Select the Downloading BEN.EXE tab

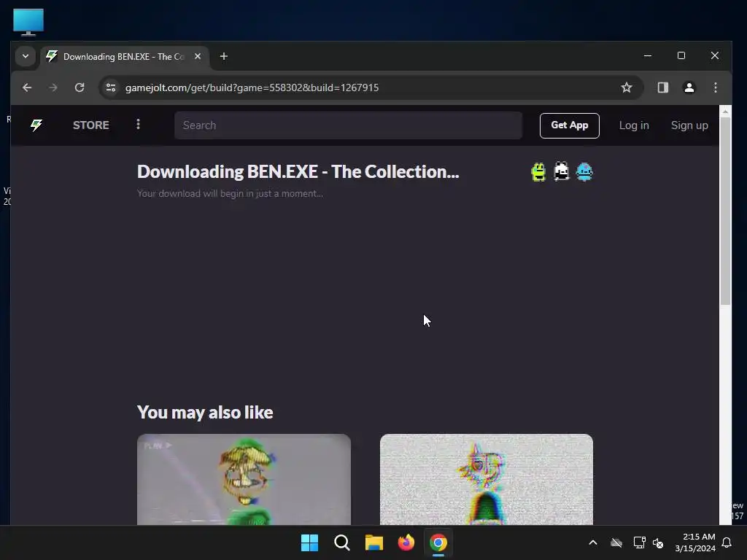click(x=125, y=57)
